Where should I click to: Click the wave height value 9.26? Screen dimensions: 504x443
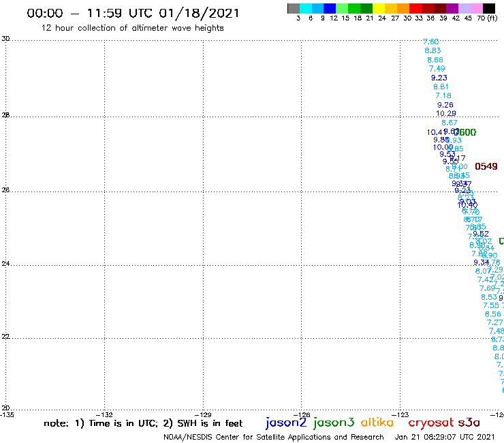click(x=445, y=105)
